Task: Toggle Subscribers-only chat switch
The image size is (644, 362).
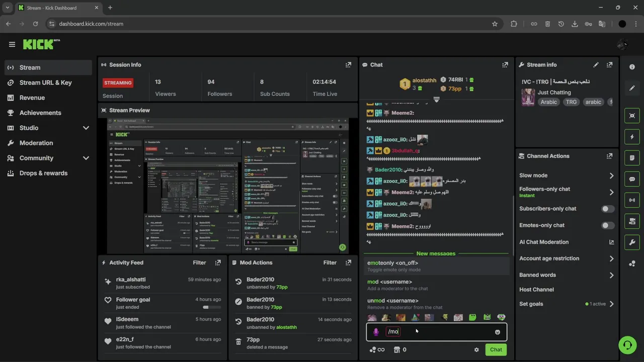Action: pyautogui.click(x=608, y=209)
